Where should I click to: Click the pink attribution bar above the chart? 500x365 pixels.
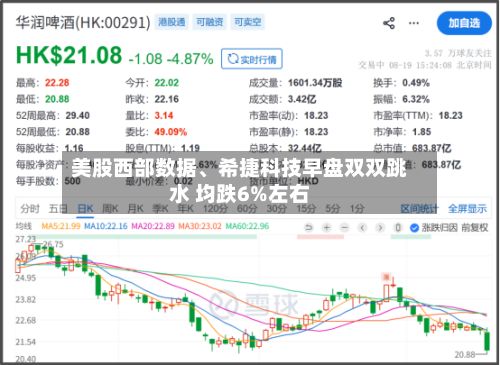point(320,237)
